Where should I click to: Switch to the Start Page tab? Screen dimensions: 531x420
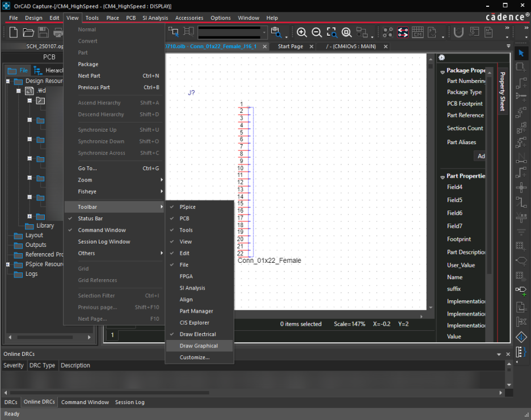pyautogui.click(x=290, y=47)
